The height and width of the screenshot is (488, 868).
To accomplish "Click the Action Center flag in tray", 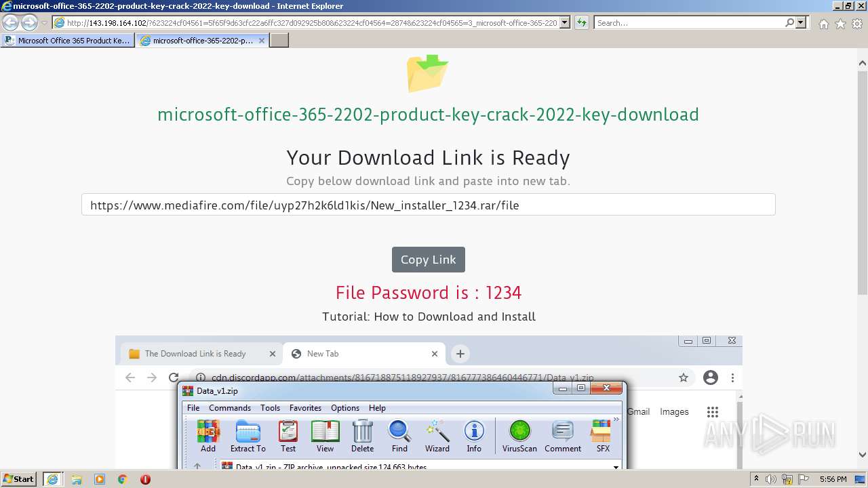I will [804, 479].
